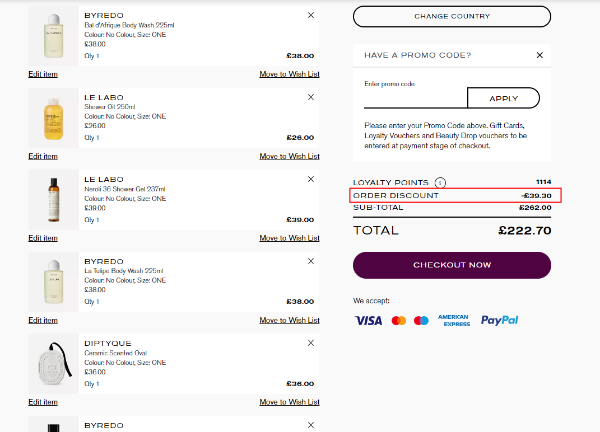Click the Mastercard payment logo
This screenshot has width=600, height=432.
[x=399, y=321]
